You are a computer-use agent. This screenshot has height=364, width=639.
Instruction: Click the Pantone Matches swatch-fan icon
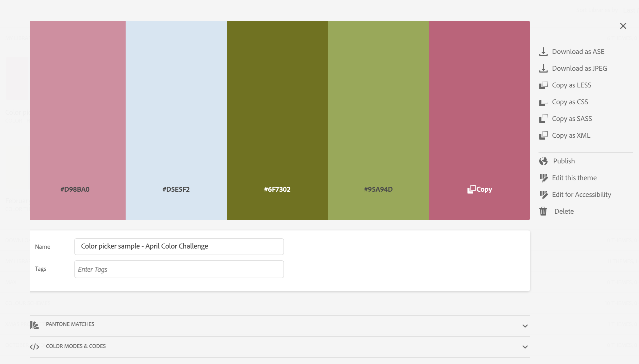(x=34, y=325)
